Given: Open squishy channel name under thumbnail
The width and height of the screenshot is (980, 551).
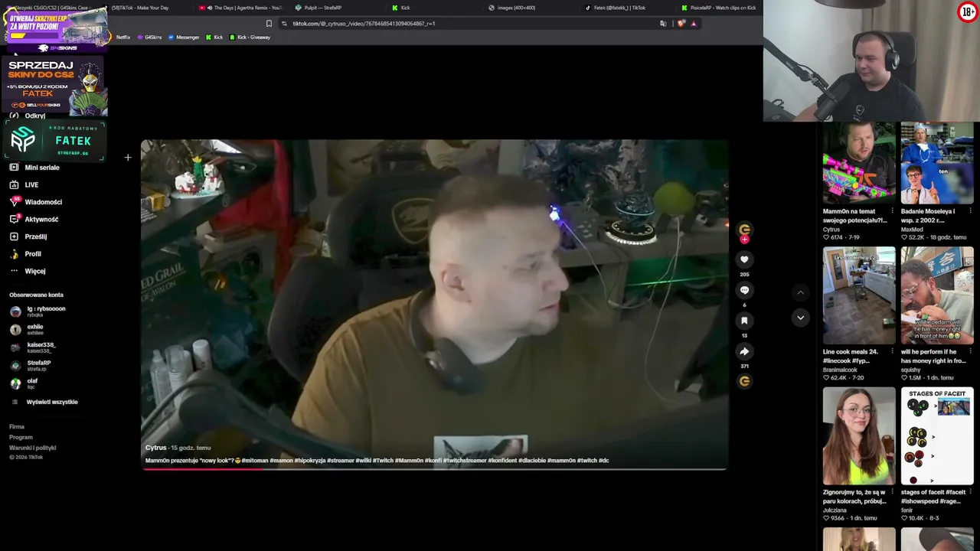Looking at the screenshot, I should [x=910, y=370].
